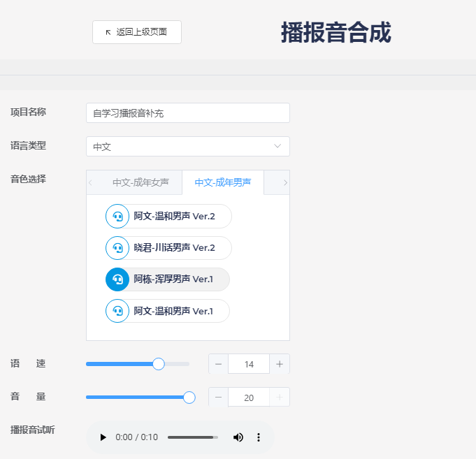Increase 语速 value with plus button
The width and height of the screenshot is (476, 459).
pyautogui.click(x=280, y=364)
